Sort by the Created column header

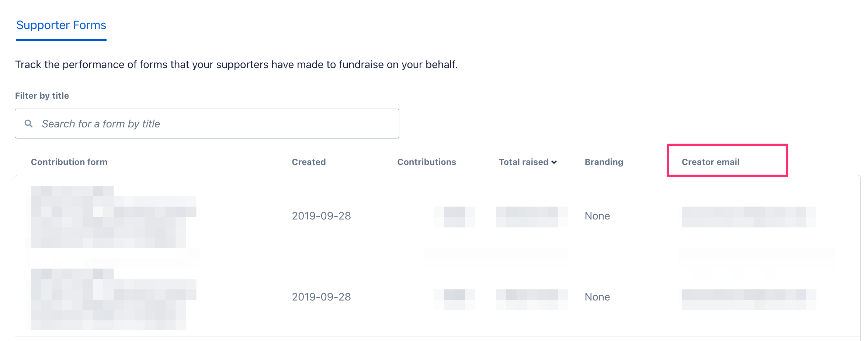(309, 162)
